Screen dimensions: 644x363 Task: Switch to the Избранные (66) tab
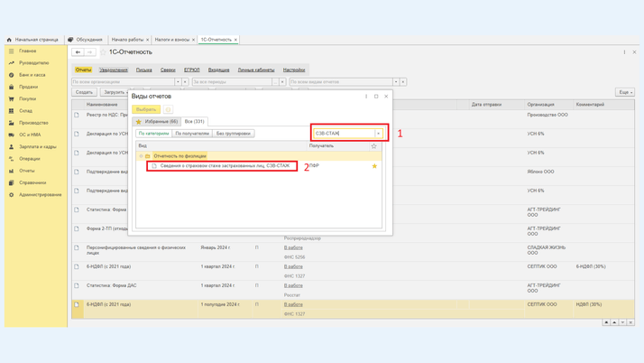158,121
